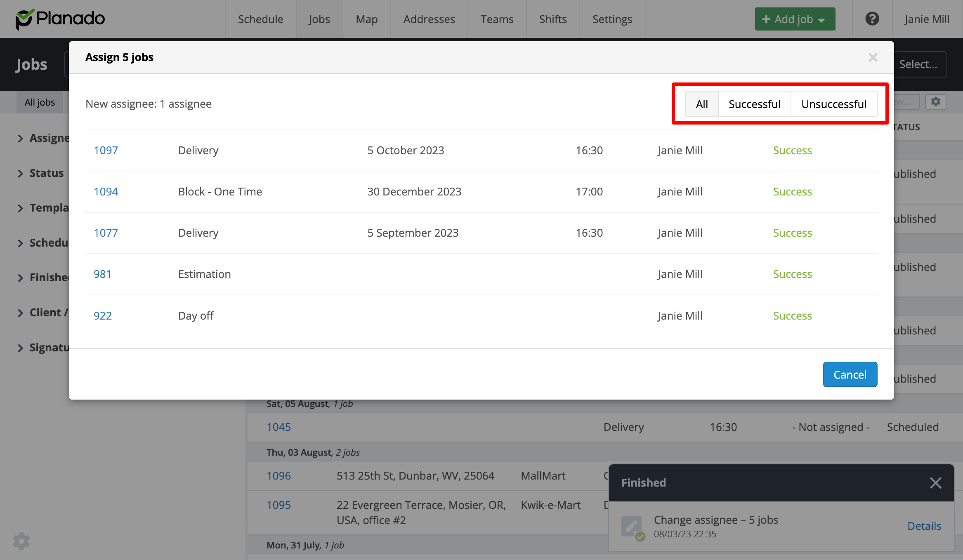
Task: Click Details link in notification
Action: click(x=924, y=526)
